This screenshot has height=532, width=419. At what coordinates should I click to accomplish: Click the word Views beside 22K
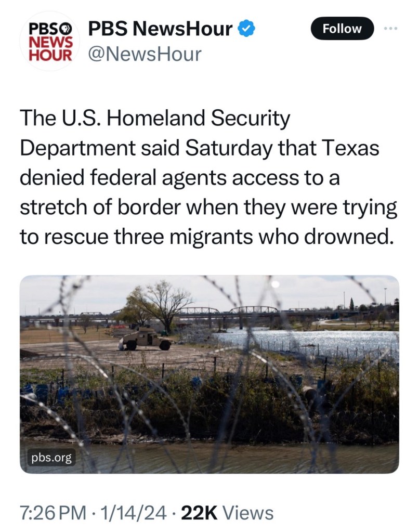click(250, 513)
